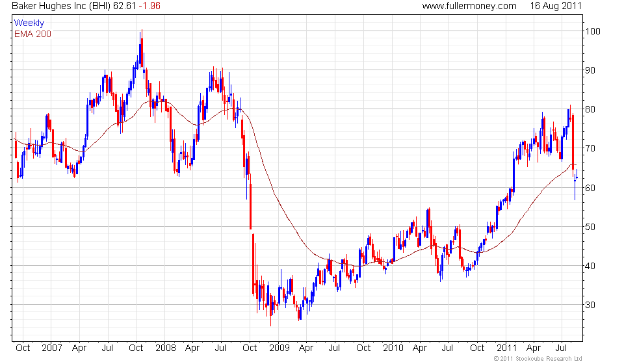Viewport: 637px width, 364px height.
Task: Click the 'Jul' label between 2010 and 2011
Action: 447,348
